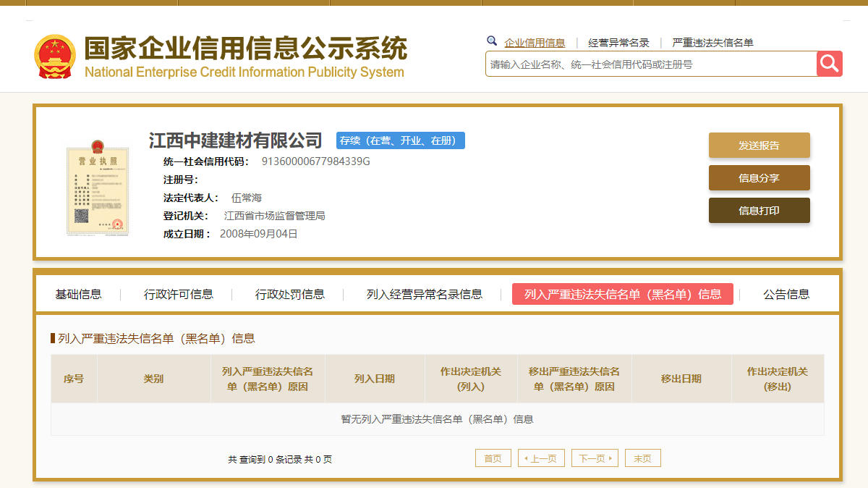Go to 末页 last page
The height and width of the screenshot is (488, 868).
[x=643, y=458]
